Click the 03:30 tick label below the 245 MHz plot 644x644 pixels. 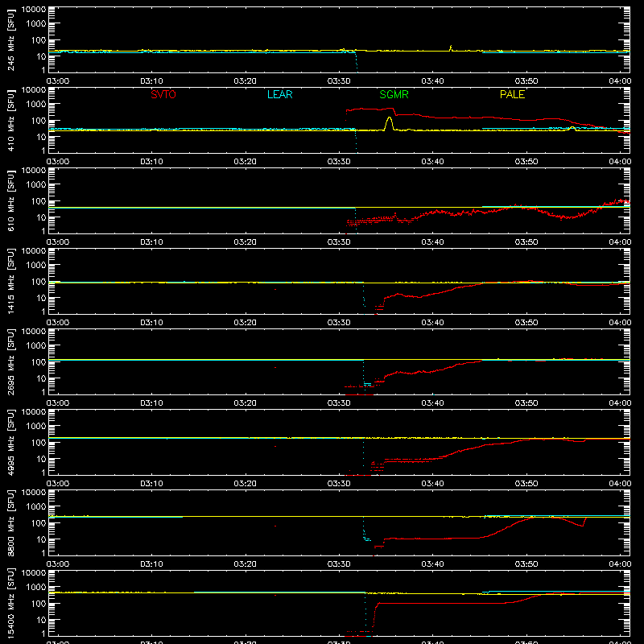339,81
